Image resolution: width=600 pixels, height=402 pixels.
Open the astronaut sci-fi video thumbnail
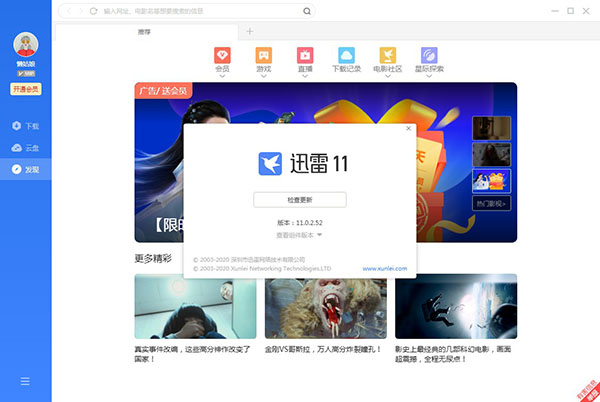[456, 306]
